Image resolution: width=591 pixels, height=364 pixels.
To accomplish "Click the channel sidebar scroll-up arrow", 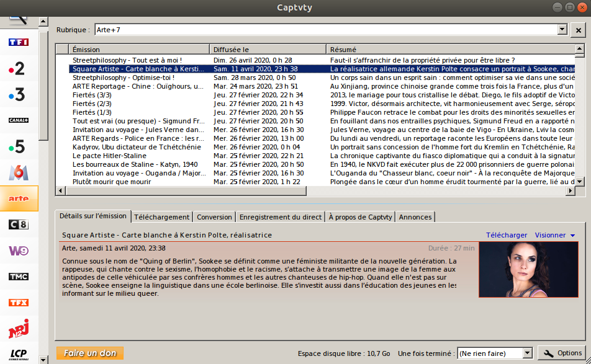I will coord(43,22).
